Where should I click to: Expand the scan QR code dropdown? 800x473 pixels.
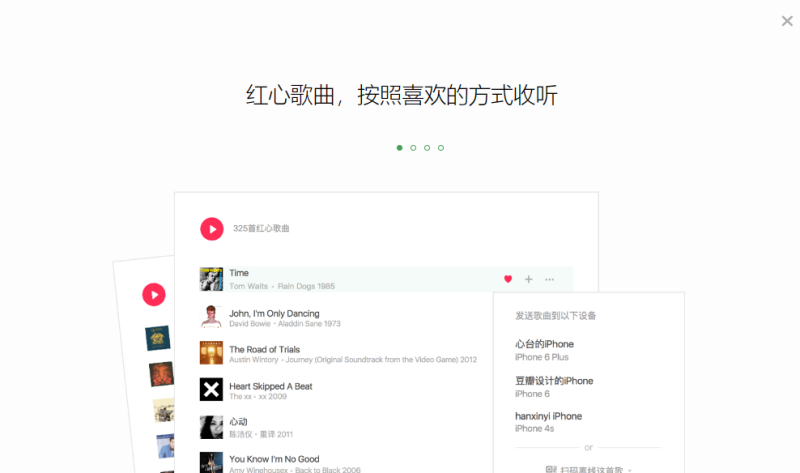coord(630,470)
